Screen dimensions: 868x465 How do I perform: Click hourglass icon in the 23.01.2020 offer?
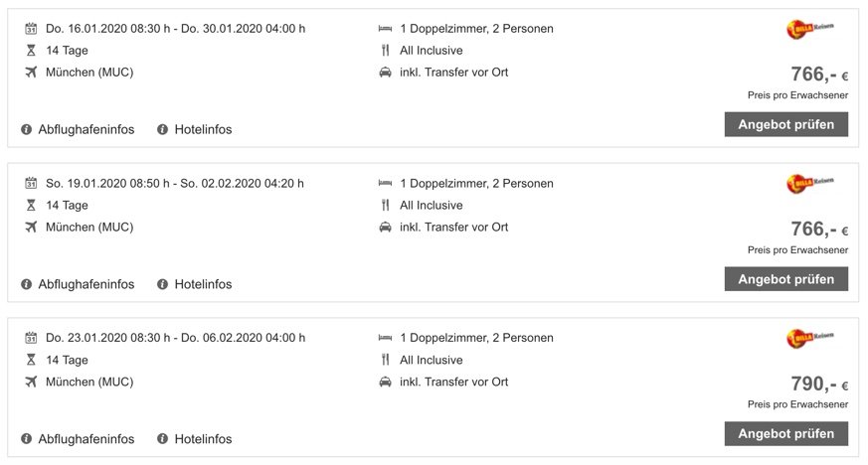point(31,360)
